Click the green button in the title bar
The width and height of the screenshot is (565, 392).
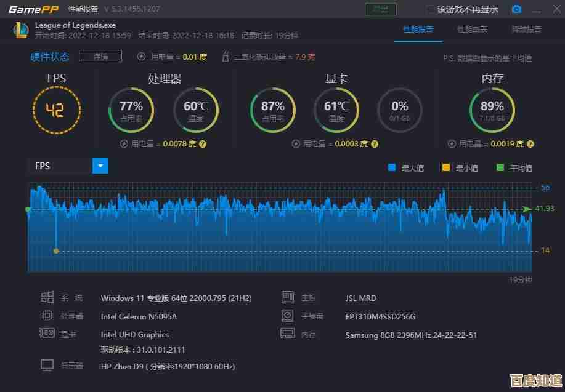point(381,9)
